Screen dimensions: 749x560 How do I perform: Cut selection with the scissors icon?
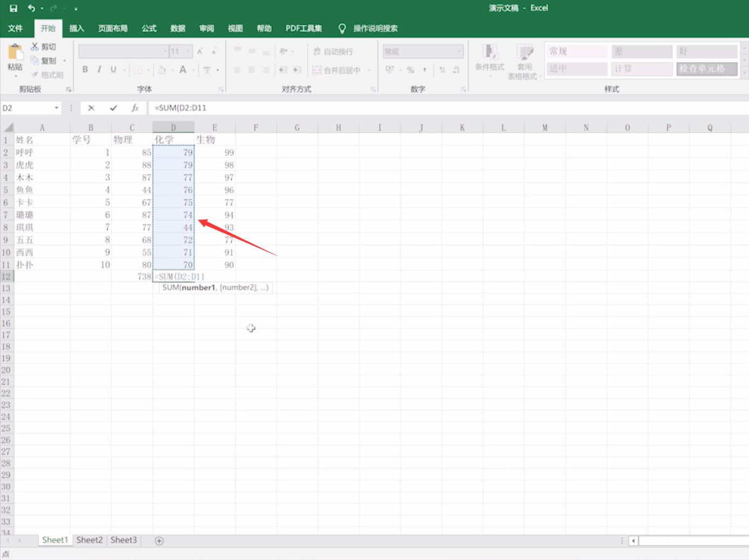35,47
